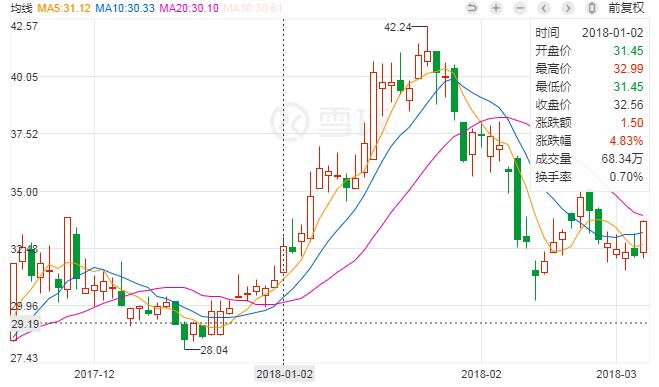Zoom in chart with plus icon
The image size is (659, 387).
496,8
